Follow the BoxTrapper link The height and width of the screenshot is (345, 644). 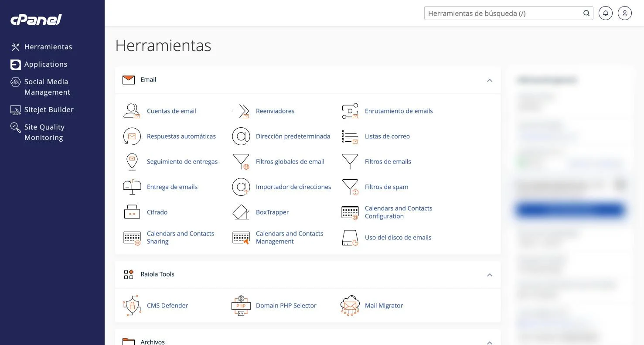click(x=272, y=212)
